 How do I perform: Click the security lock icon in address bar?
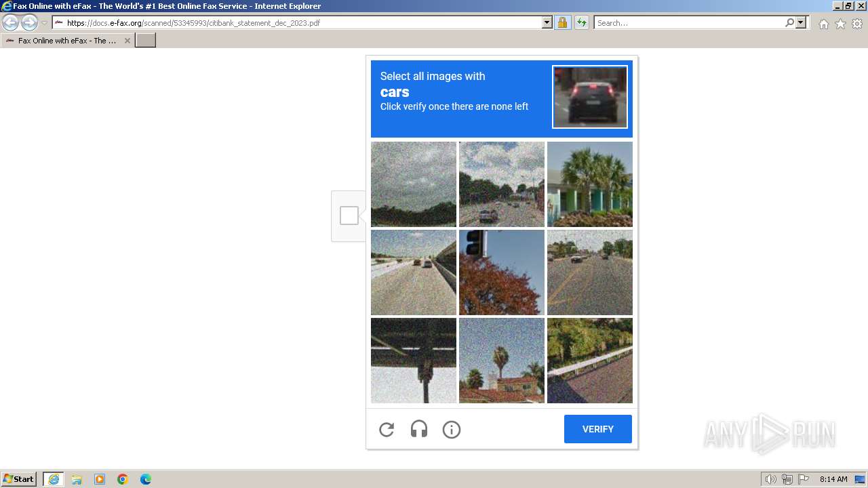(562, 23)
